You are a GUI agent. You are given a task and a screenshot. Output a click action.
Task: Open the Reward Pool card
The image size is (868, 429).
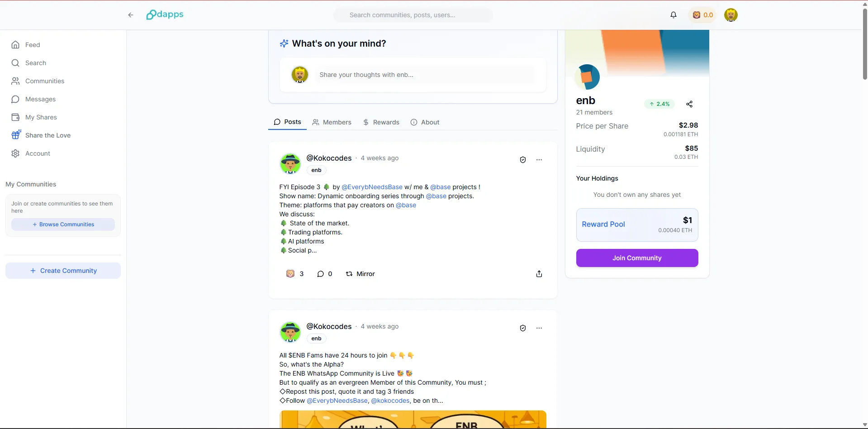[x=637, y=225]
